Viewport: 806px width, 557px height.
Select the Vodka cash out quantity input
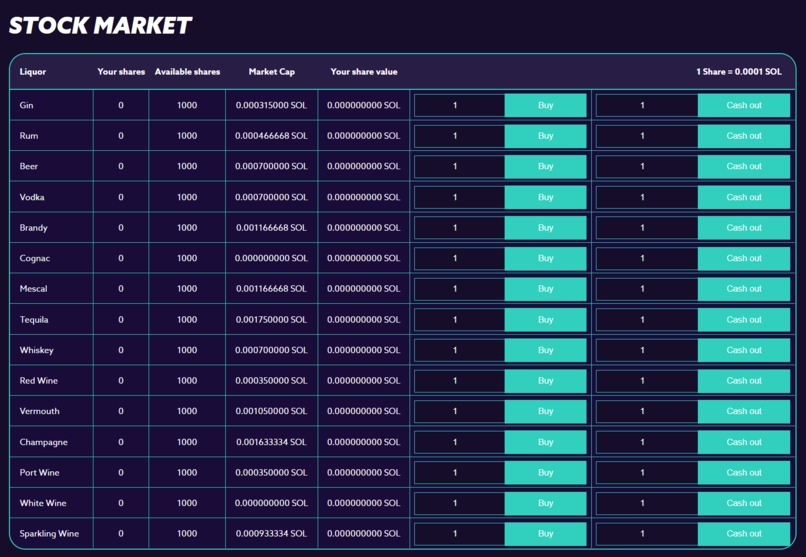coord(647,197)
